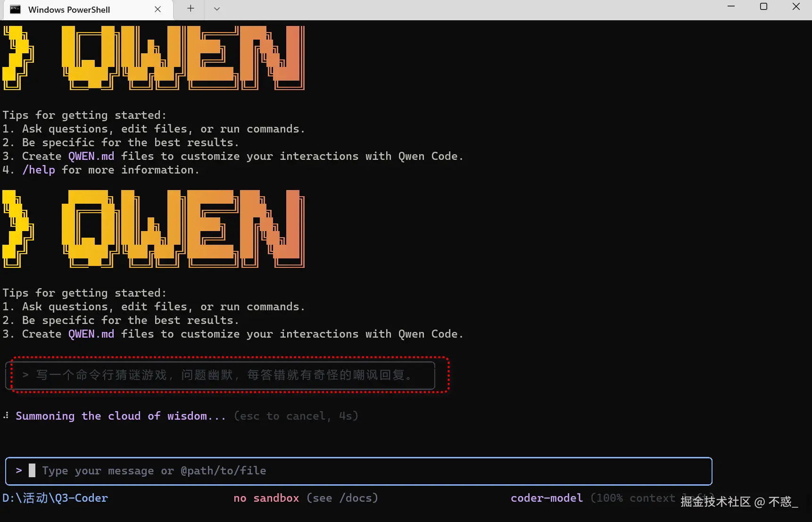The image size is (812, 522).
Task: Click the spinner beside the Summoning status
Action: 6,415
